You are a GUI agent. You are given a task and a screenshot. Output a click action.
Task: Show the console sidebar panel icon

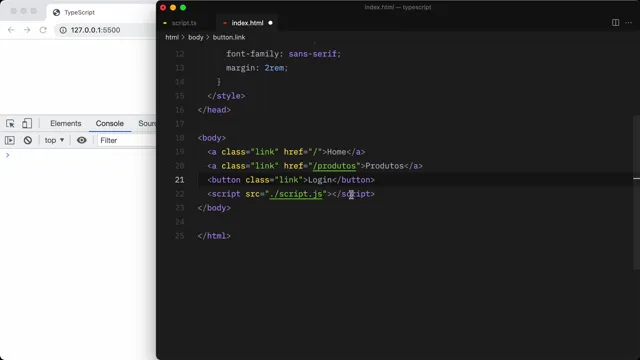pos(10,140)
